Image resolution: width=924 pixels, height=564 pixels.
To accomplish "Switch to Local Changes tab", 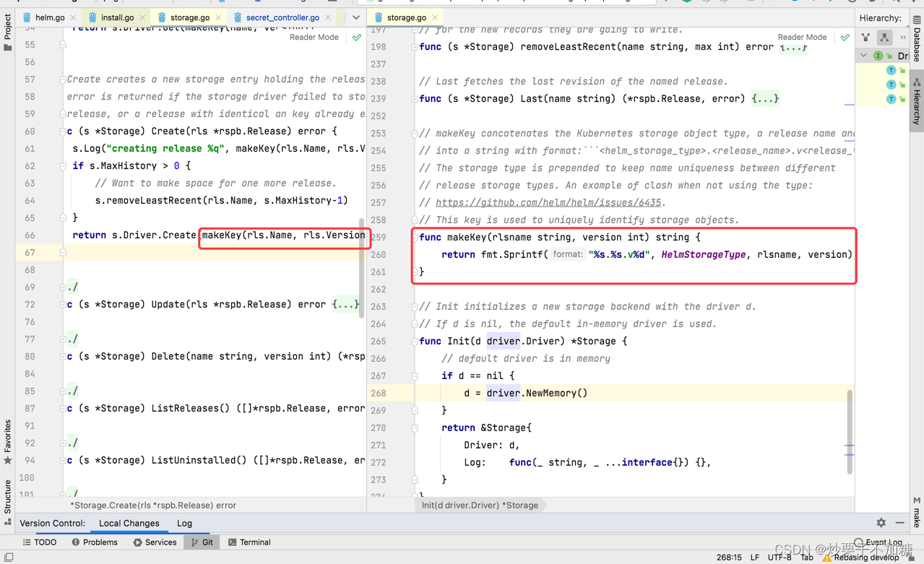I will click(x=129, y=524).
